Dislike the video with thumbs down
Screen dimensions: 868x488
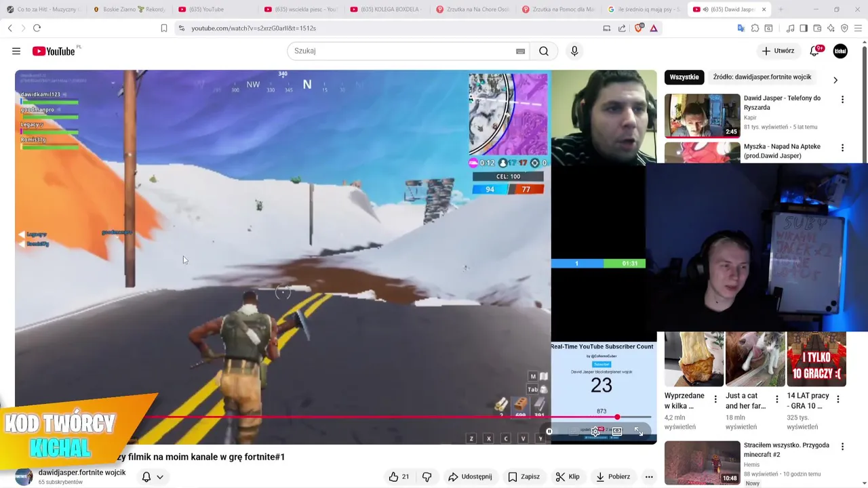click(x=427, y=476)
